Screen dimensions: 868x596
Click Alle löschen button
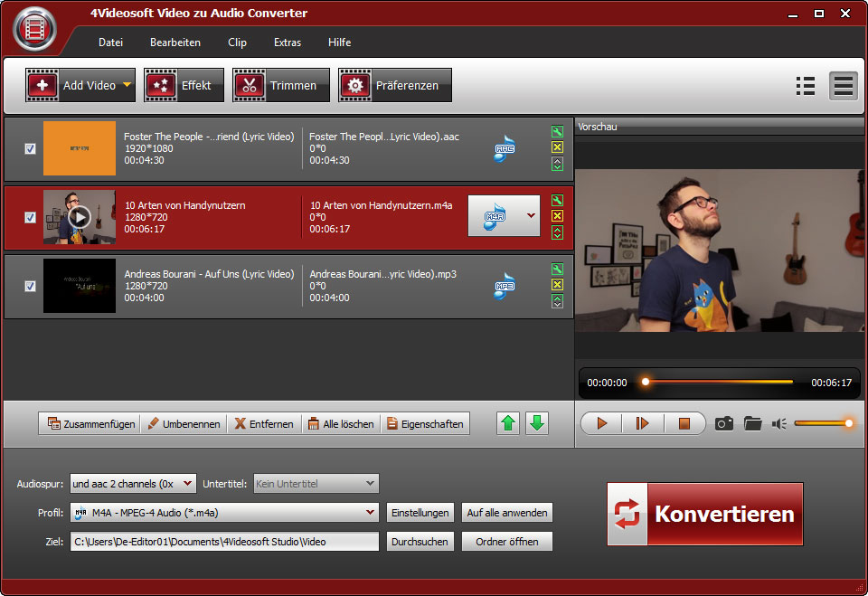(341, 424)
